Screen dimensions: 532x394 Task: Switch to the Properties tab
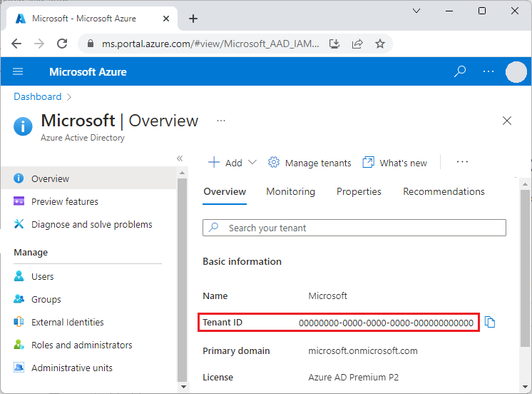point(359,191)
